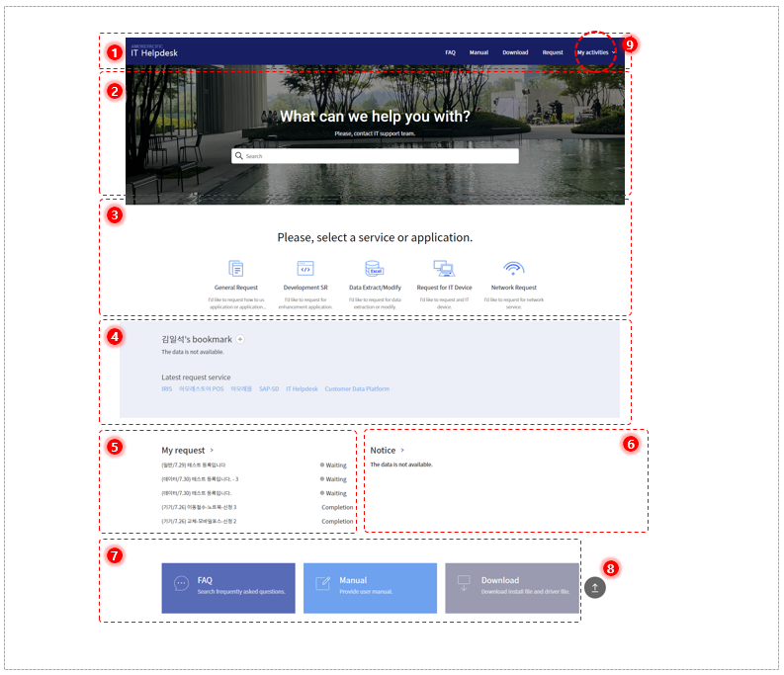Click the Network Request label
The width and height of the screenshot is (784, 675).
coord(513,288)
